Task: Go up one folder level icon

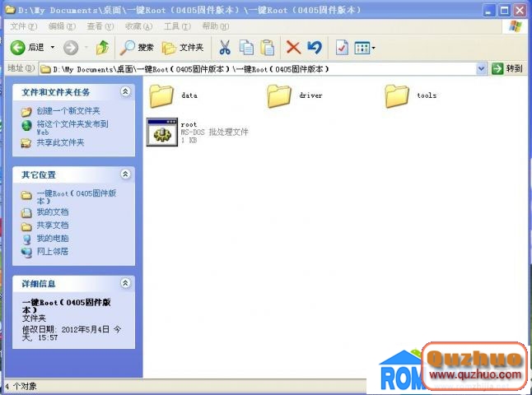Action: coord(102,48)
